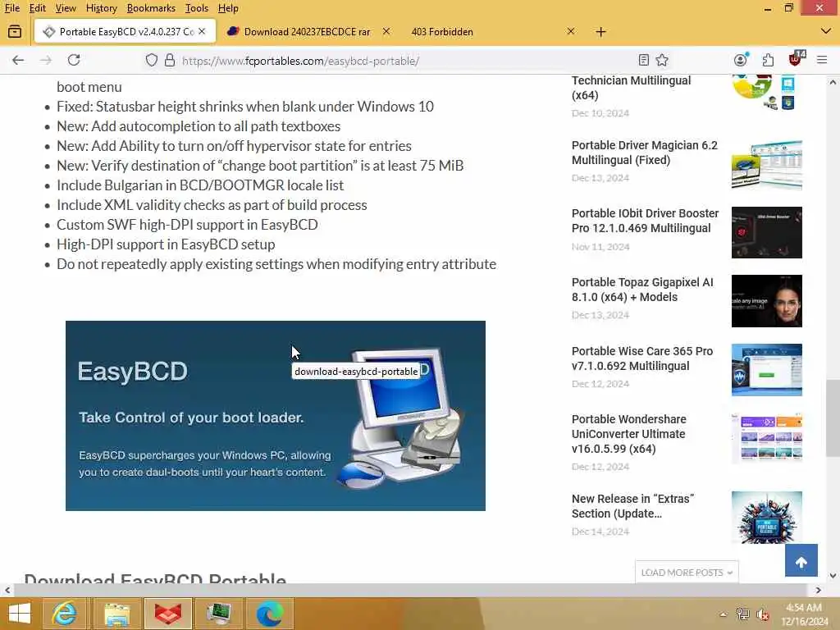Click the tracking protection shield icon
This screenshot has height=630, width=840.
(152, 60)
